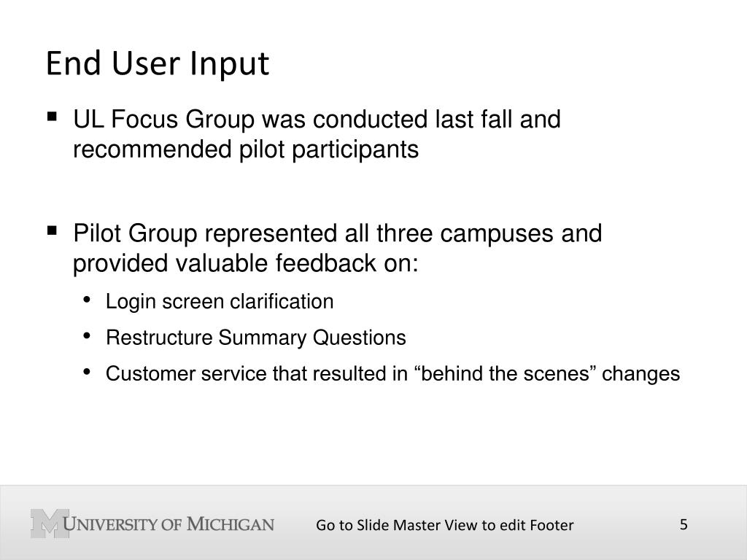Click slide number 5 in the footer
Screen dimensions: 747x560
pyautogui.click(x=684, y=524)
